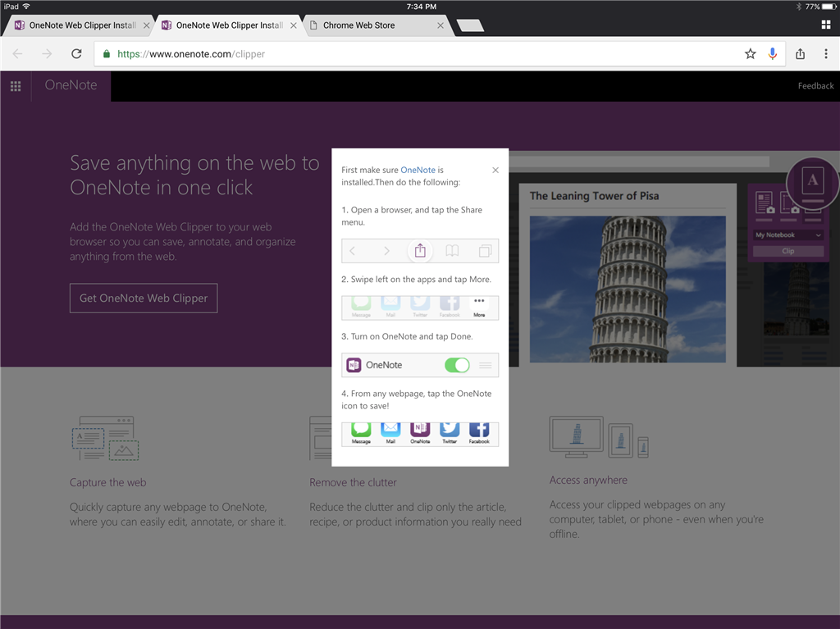Screen dimensions: 840x629
Task: Click the Capture the web illustration icon
Action: [x=106, y=438]
